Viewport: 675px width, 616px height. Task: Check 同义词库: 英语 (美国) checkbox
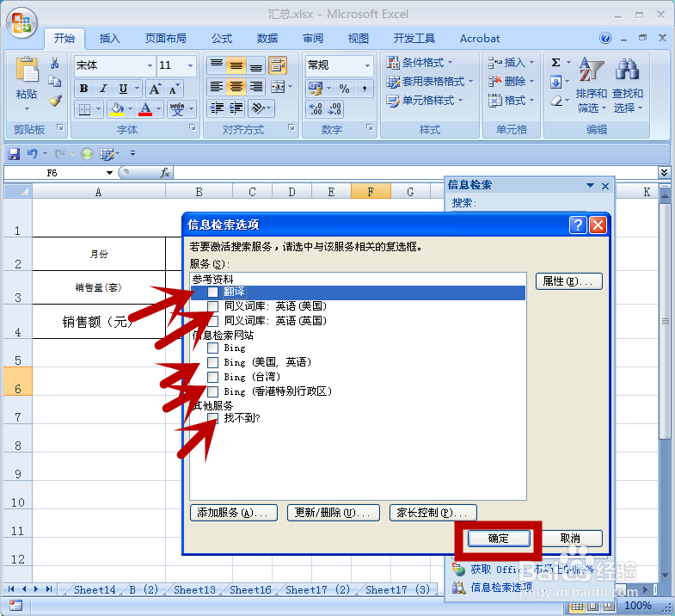pos(212,306)
